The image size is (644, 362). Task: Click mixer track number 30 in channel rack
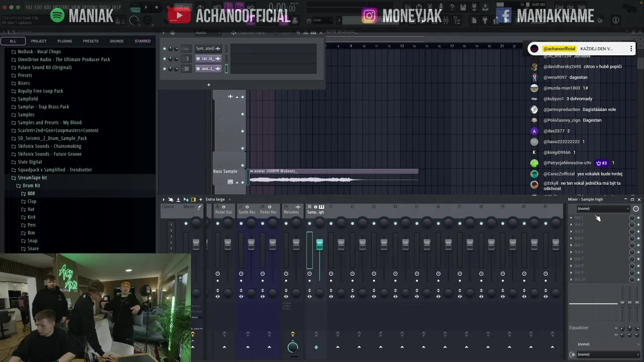186,68
